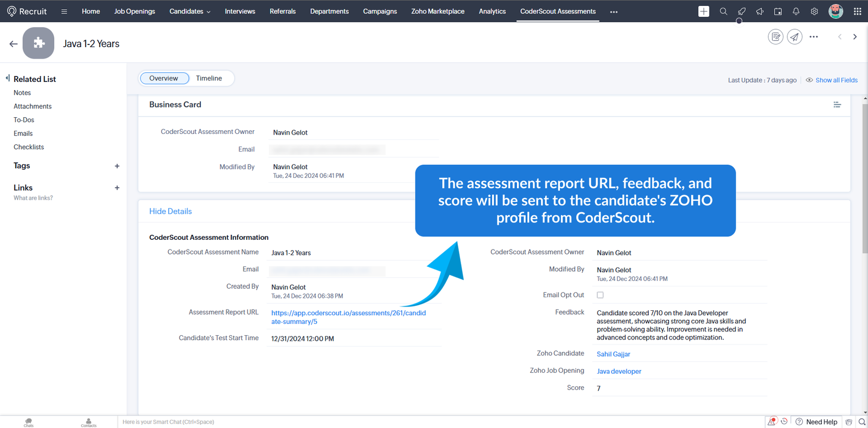Open the search magnifier in header
Viewport: 868px width, 428px height.
(x=723, y=11)
